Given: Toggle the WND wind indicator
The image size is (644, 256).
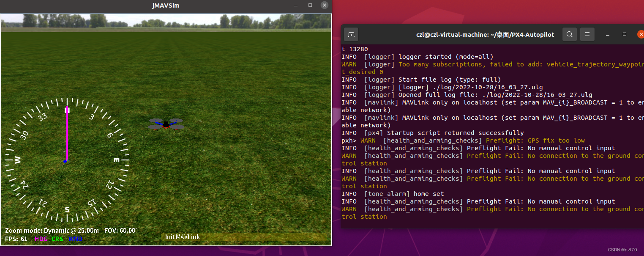Looking at the screenshot, I should point(75,239).
